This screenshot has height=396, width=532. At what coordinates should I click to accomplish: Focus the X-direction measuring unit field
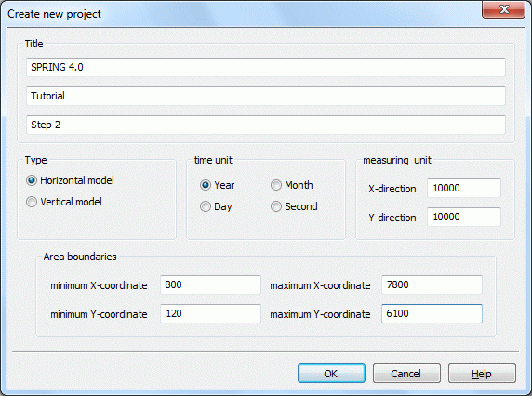pyautogui.click(x=464, y=188)
